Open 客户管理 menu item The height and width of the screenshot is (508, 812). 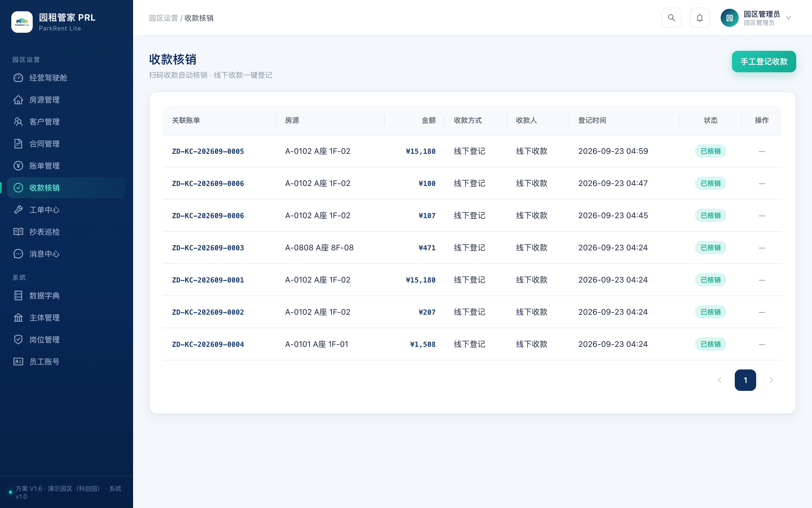pyautogui.click(x=67, y=122)
